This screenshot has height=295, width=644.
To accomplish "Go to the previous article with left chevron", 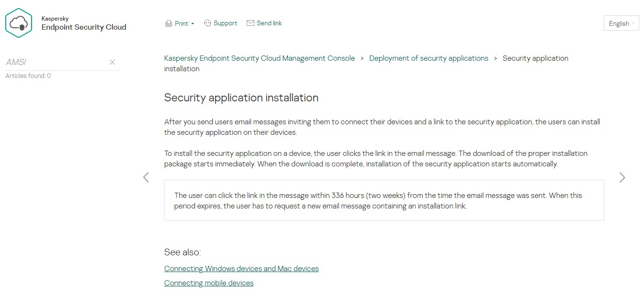I will [146, 177].
